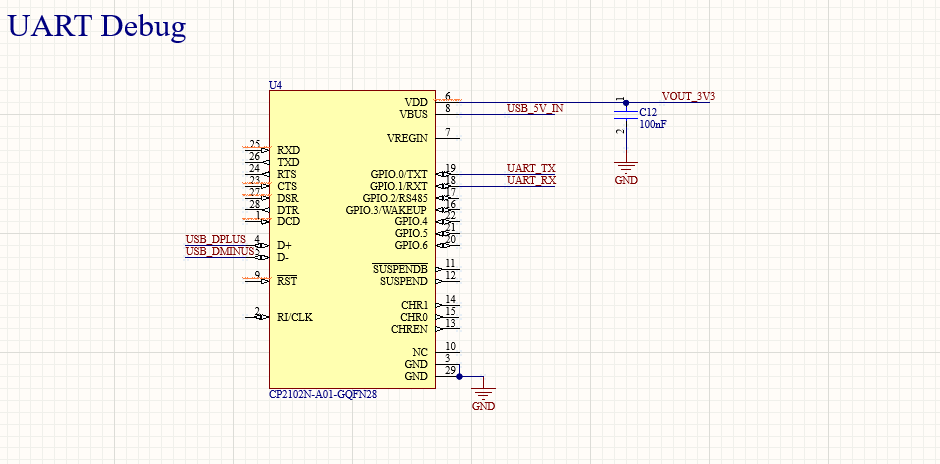Select the GPIO.2/RS485 pin name
The width and height of the screenshot is (940, 464).
point(395,198)
